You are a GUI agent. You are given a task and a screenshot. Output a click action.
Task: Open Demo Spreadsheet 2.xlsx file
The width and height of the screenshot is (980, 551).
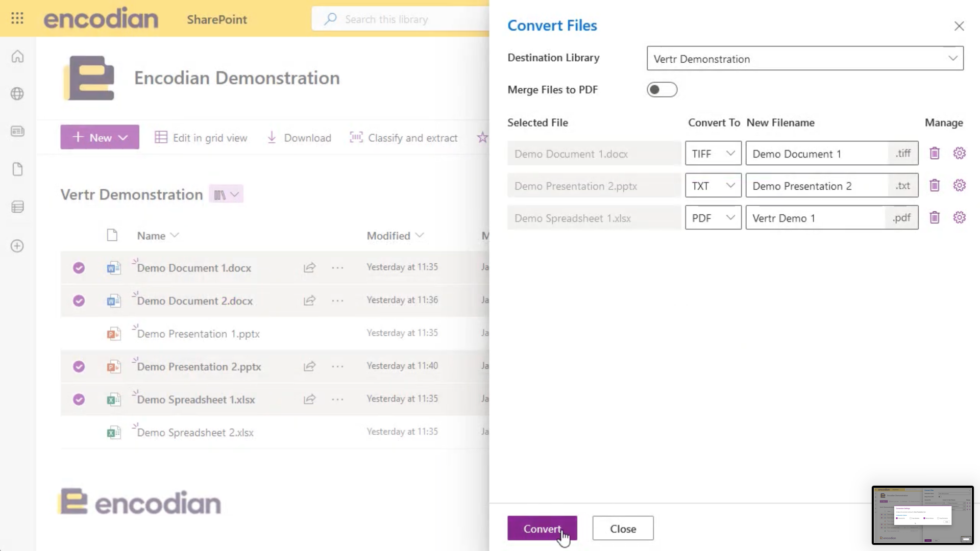195,432
